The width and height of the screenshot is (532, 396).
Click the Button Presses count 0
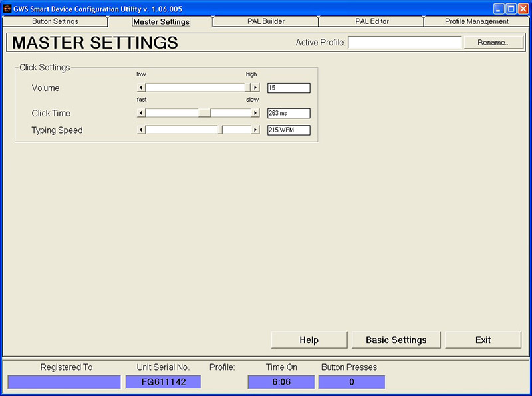[x=352, y=382]
